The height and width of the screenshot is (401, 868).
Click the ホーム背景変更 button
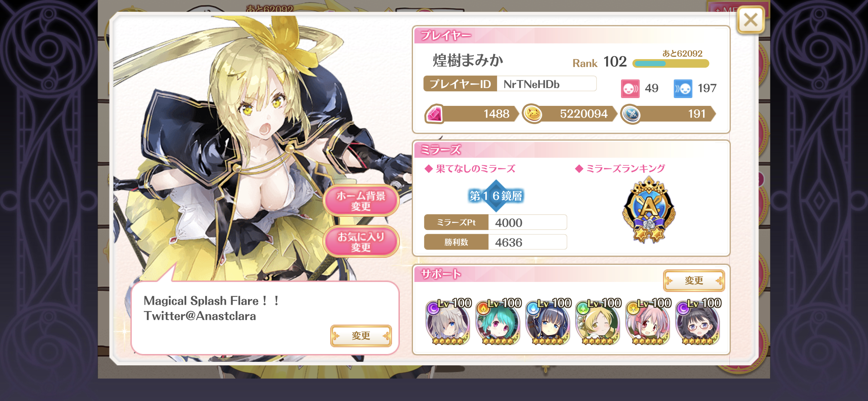click(x=361, y=201)
